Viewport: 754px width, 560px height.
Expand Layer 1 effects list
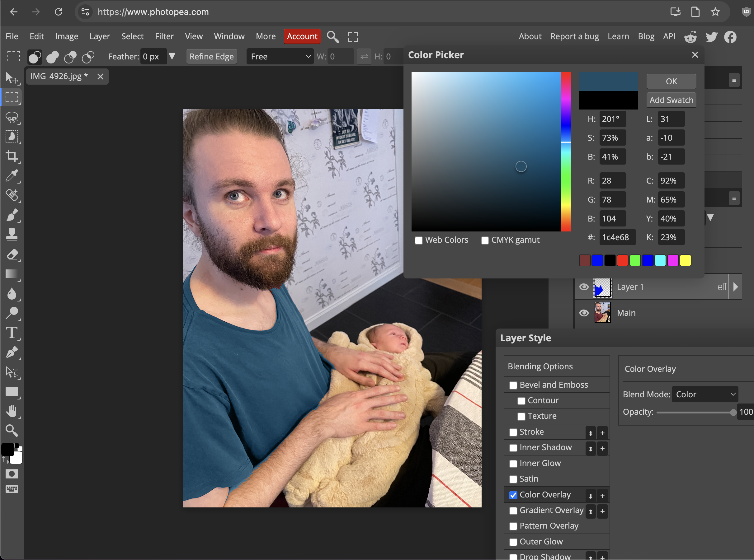tap(735, 287)
